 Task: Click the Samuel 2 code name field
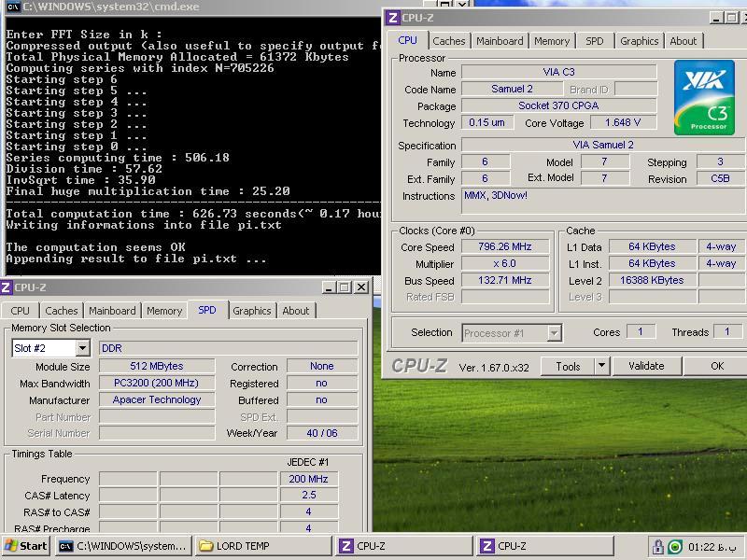click(512, 89)
